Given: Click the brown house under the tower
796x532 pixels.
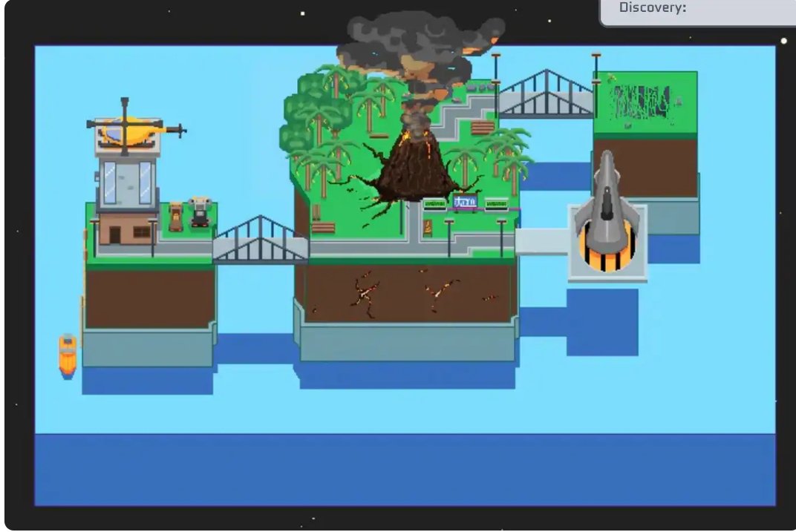Looking at the screenshot, I should [x=125, y=229].
